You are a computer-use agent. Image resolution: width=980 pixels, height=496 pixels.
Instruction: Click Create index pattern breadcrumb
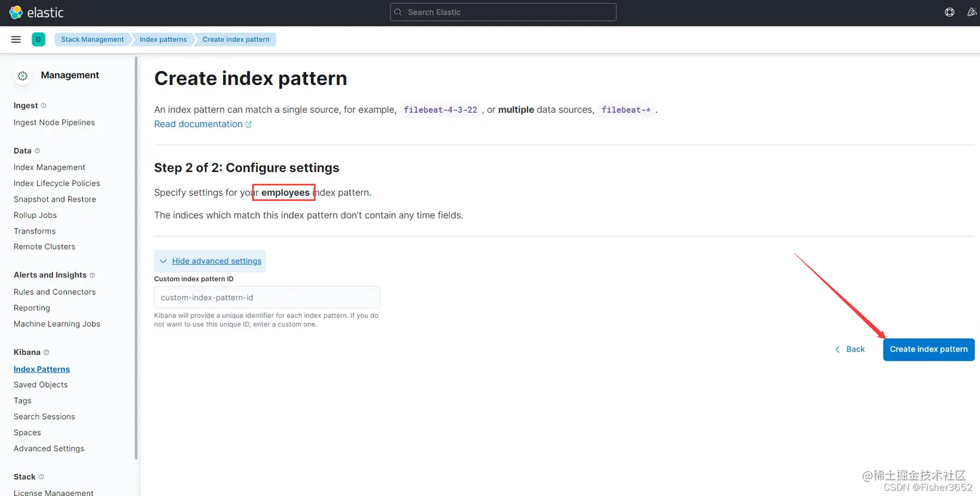coord(236,40)
